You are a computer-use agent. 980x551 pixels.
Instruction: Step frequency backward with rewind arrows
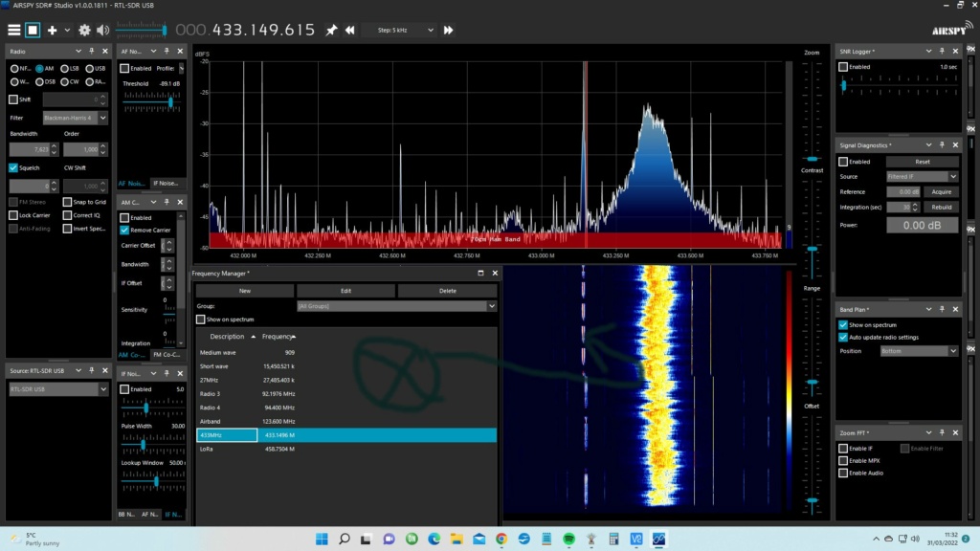coord(350,30)
